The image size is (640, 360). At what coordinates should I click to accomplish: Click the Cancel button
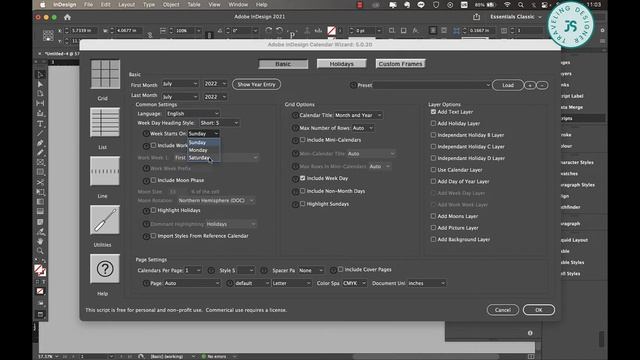(503, 310)
